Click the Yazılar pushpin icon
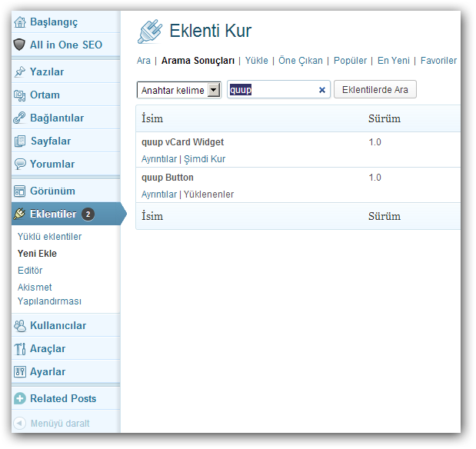The width and height of the screenshot is (476, 449). (x=20, y=72)
